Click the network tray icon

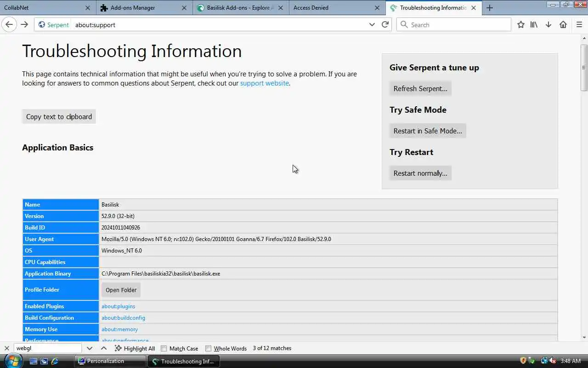(x=544, y=361)
